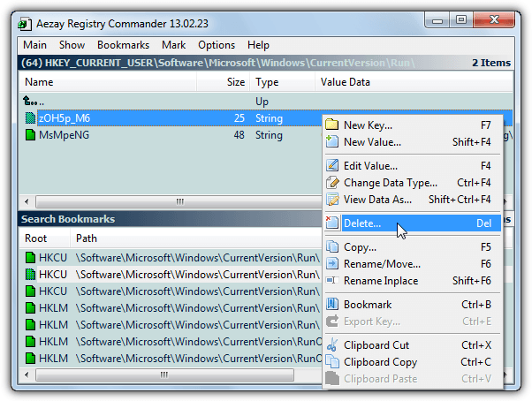Click left arrow of upper horizontal scrollbar
The height and width of the screenshot is (401, 532).
pos(27,201)
